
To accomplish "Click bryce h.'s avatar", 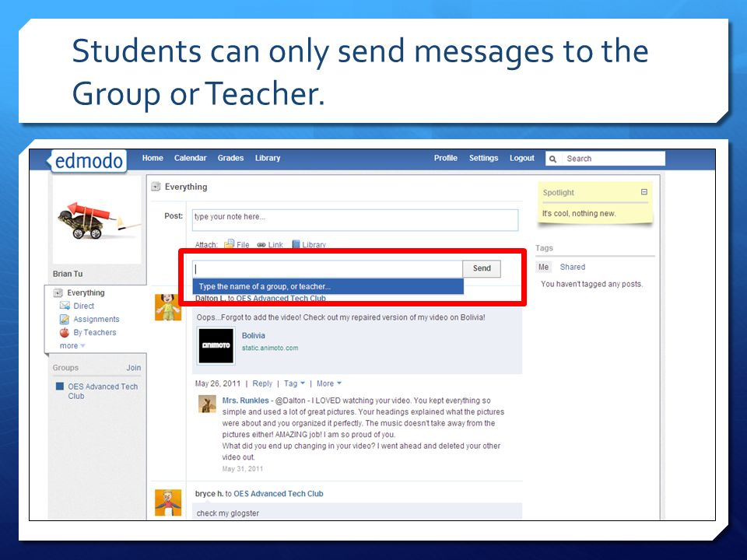I will click(x=168, y=502).
